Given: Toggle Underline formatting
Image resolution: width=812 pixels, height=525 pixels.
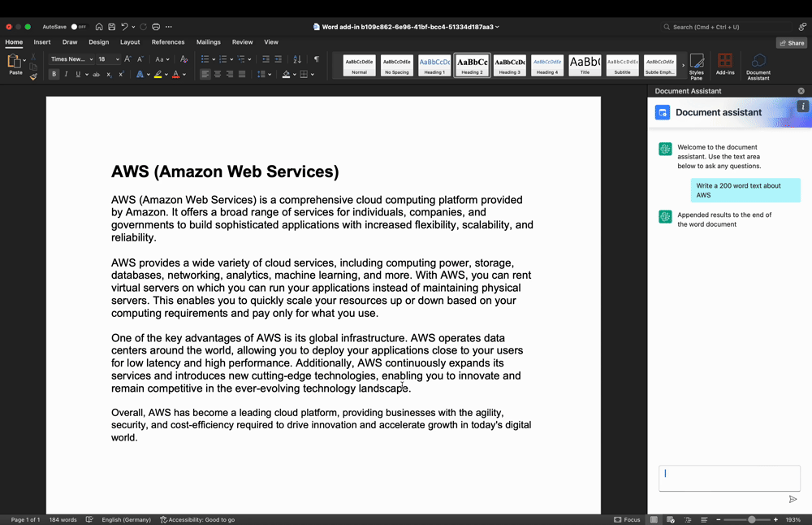Looking at the screenshot, I should 78,74.
